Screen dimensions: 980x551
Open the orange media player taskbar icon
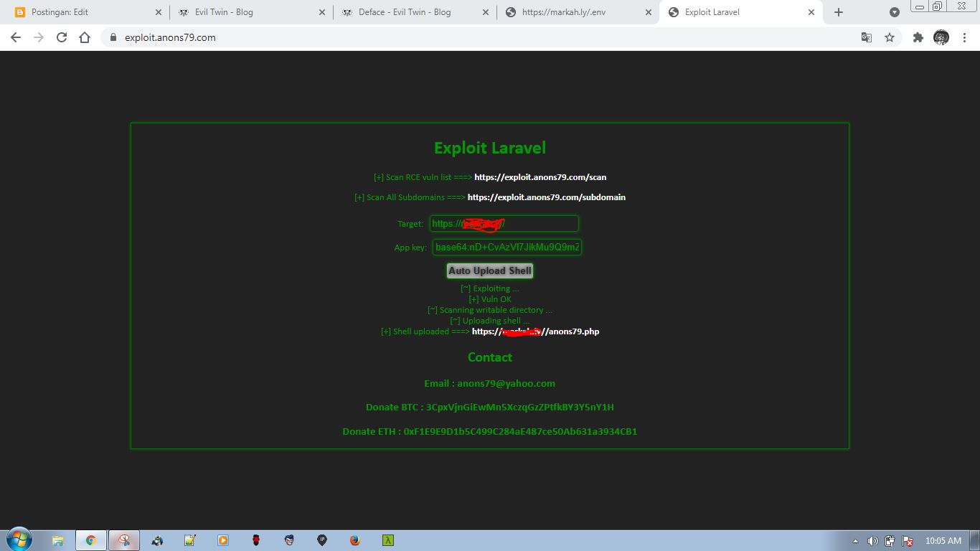(223, 540)
